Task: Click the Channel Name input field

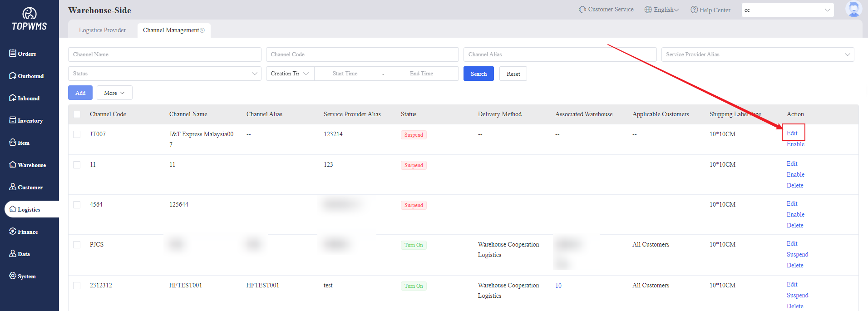Action: pyautogui.click(x=164, y=54)
